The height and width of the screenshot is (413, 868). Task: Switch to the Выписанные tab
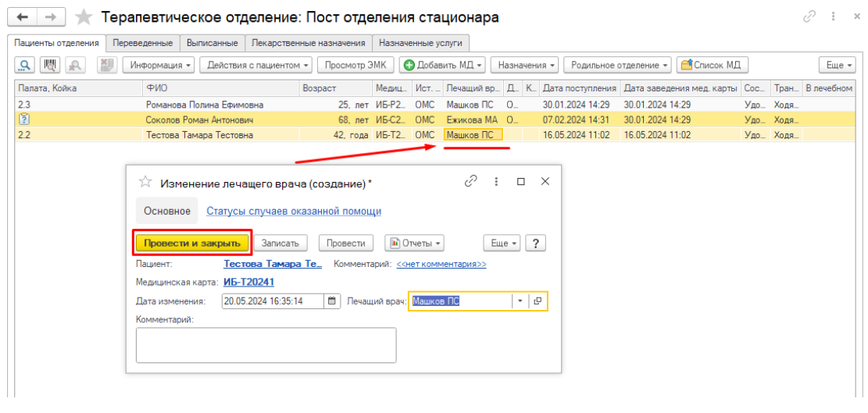click(213, 44)
